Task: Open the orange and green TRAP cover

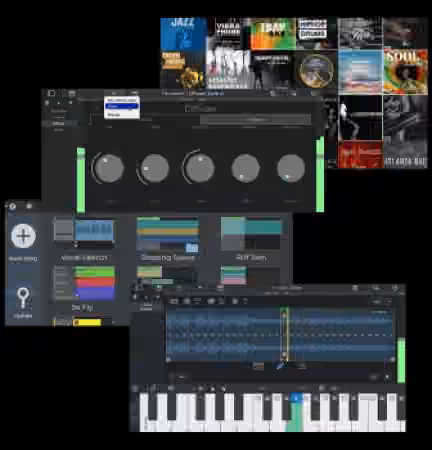Action: click(273, 34)
